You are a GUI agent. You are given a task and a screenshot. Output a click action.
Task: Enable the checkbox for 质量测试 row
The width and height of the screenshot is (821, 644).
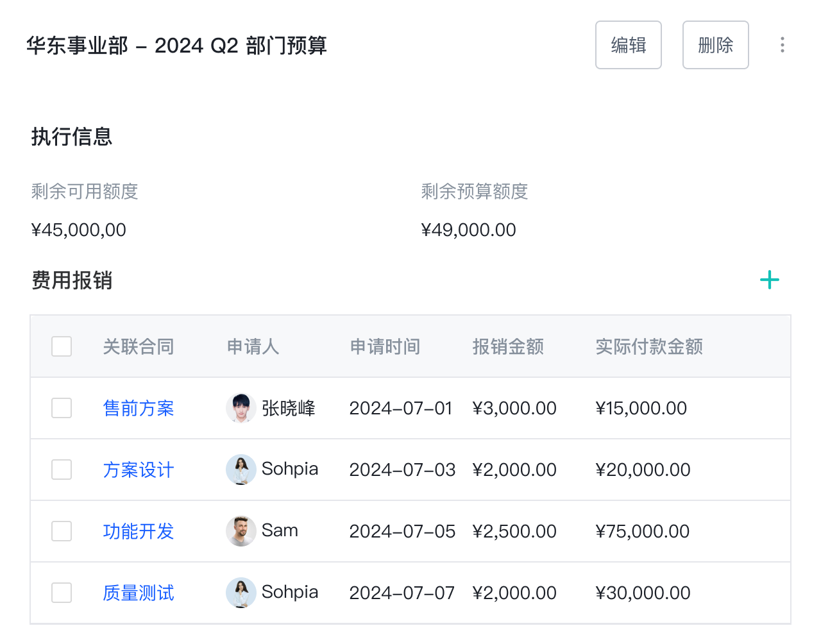[62, 593]
